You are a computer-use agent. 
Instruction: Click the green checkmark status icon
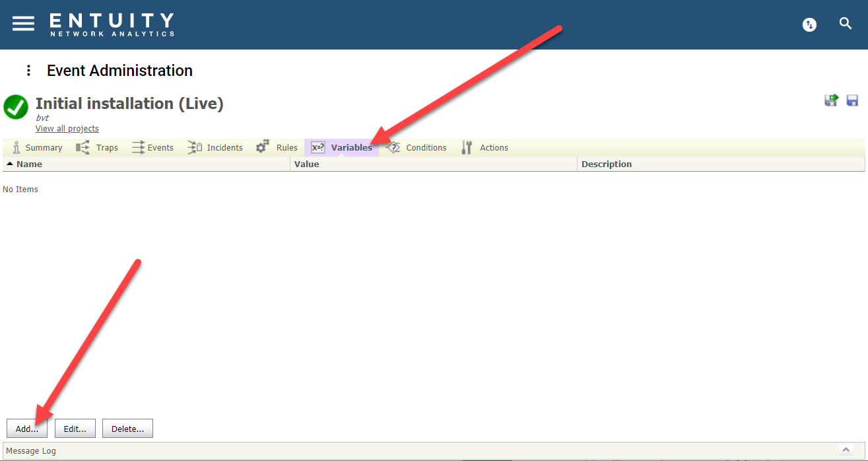point(16,107)
